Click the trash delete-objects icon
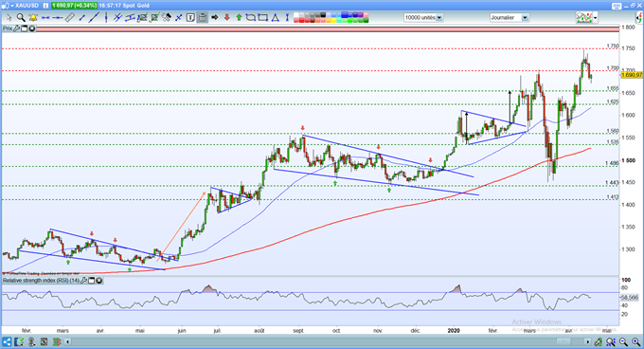The image size is (644, 349). click(x=202, y=18)
